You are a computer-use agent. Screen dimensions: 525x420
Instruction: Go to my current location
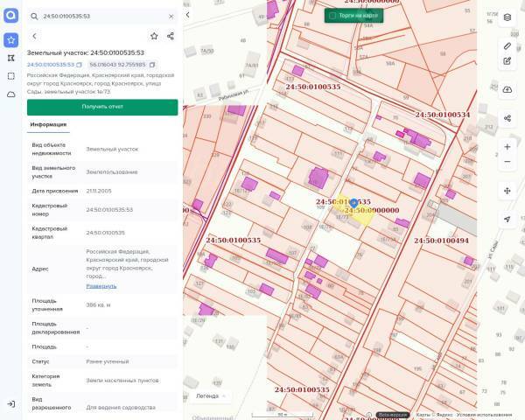click(x=507, y=219)
